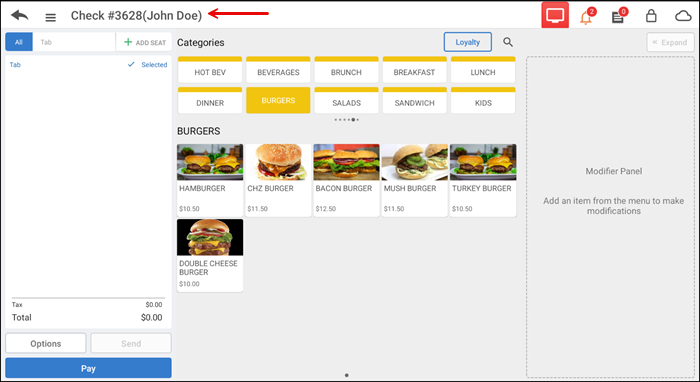The image size is (700, 382).
Task: Click the Check #3628(John Doe) title
Action: (x=136, y=16)
